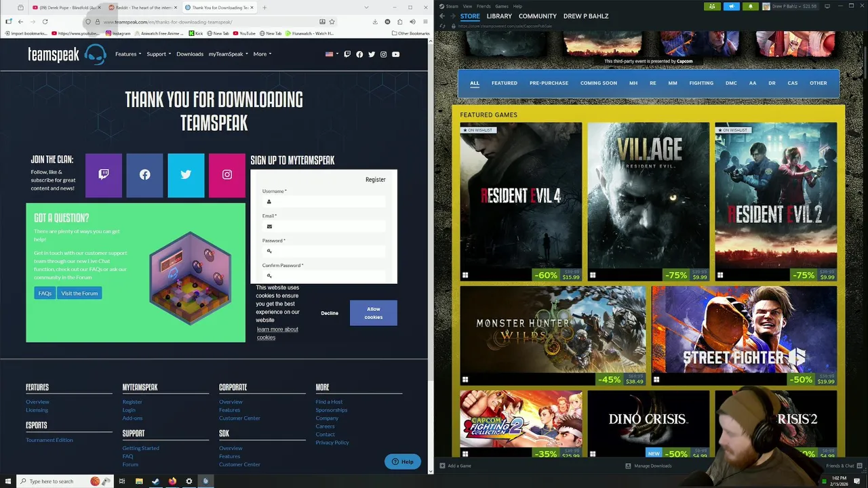Switch to the Reddit browser tab

(143, 7)
